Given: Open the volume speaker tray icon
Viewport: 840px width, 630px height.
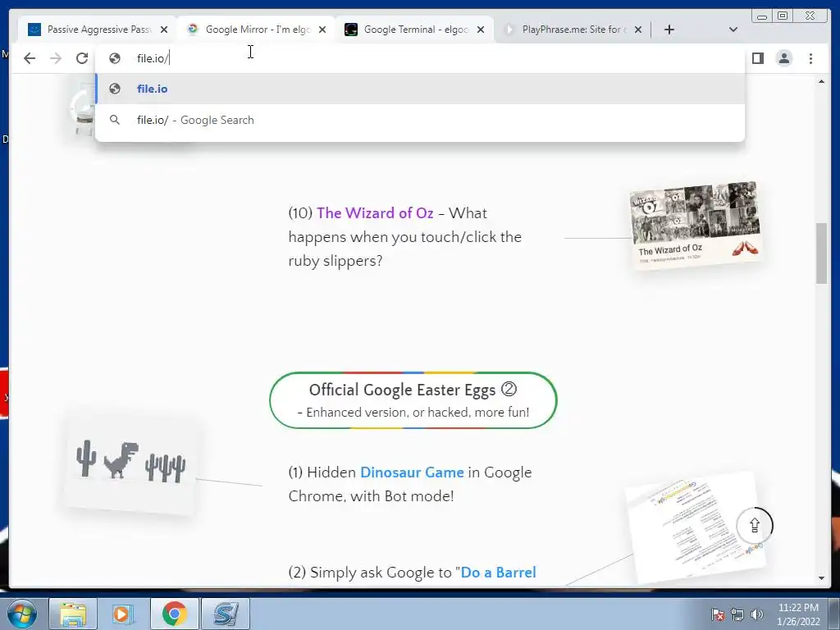Looking at the screenshot, I should click(757, 614).
